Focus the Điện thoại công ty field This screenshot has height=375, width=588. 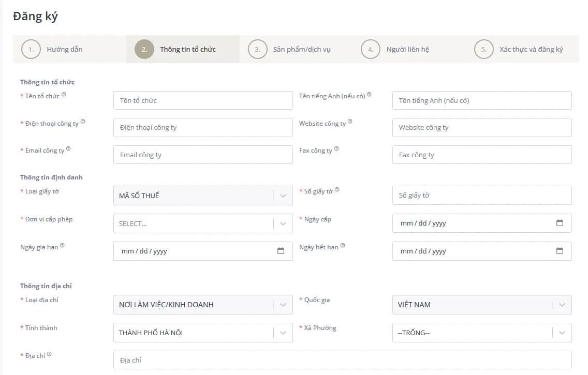coord(203,127)
